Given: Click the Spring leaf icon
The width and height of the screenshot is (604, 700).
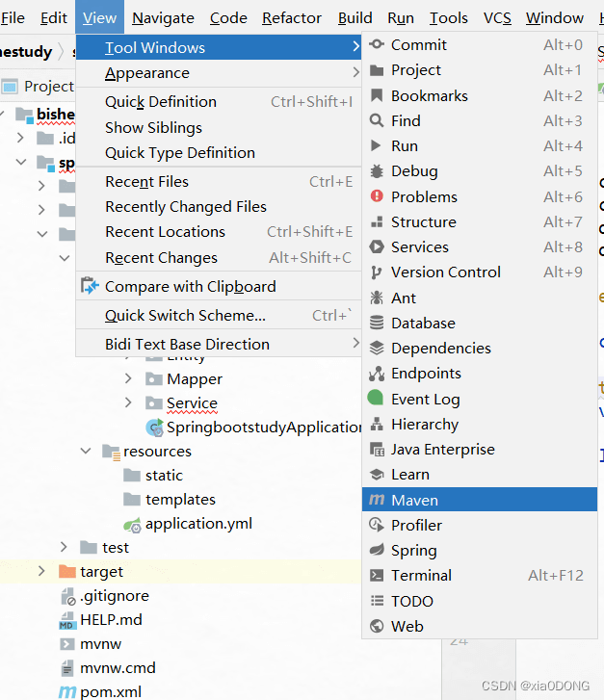Looking at the screenshot, I should click(x=376, y=551).
